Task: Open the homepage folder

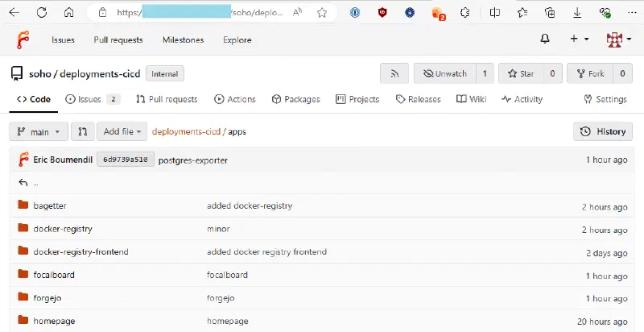Action: click(x=54, y=321)
